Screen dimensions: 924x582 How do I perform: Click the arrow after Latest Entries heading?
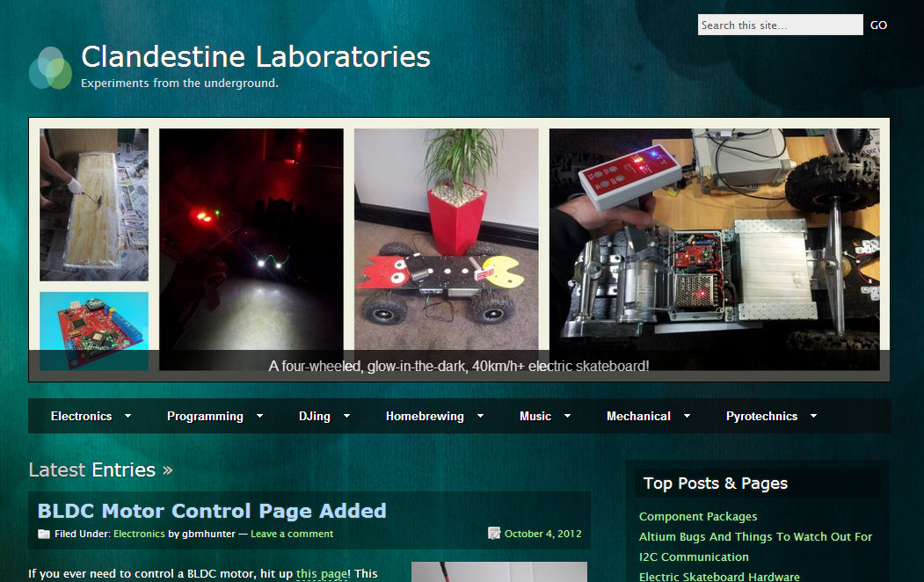tap(167, 470)
